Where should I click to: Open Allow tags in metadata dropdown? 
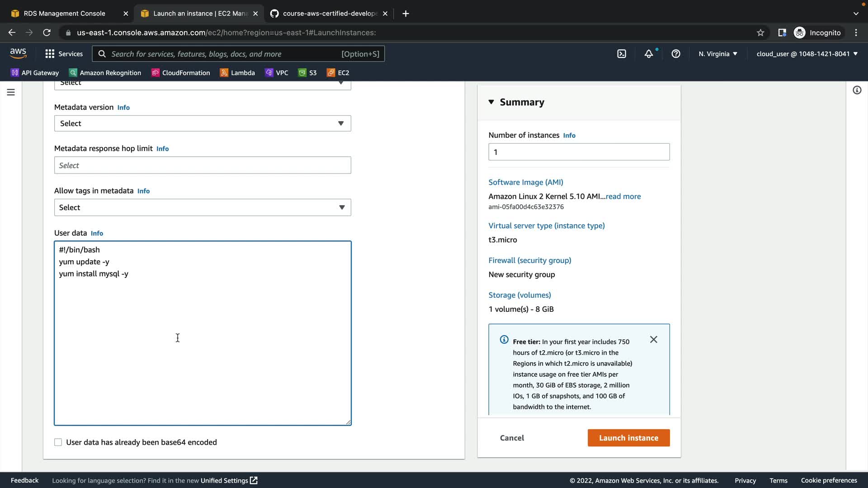203,207
